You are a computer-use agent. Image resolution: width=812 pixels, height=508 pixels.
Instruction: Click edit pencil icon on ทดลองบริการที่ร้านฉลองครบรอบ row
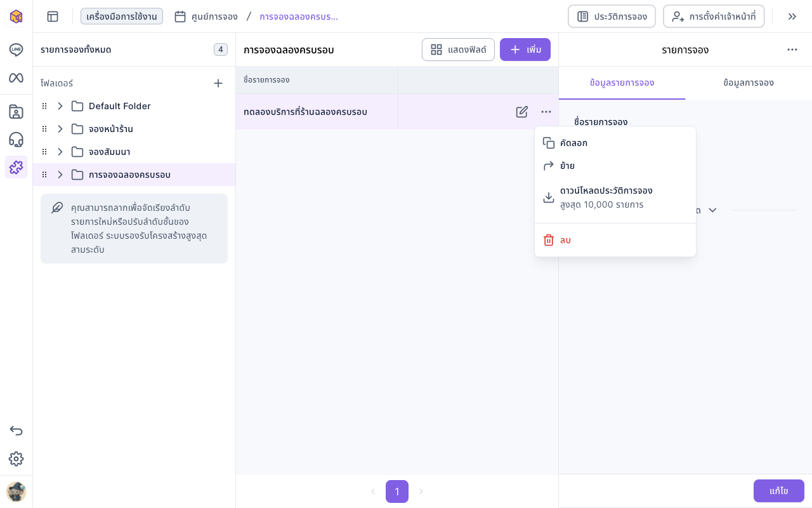click(522, 112)
